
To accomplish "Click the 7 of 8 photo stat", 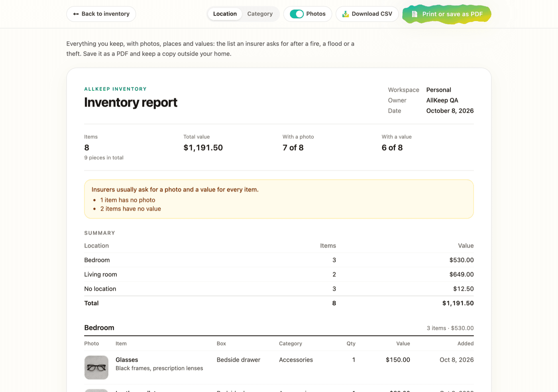I will (x=293, y=148).
